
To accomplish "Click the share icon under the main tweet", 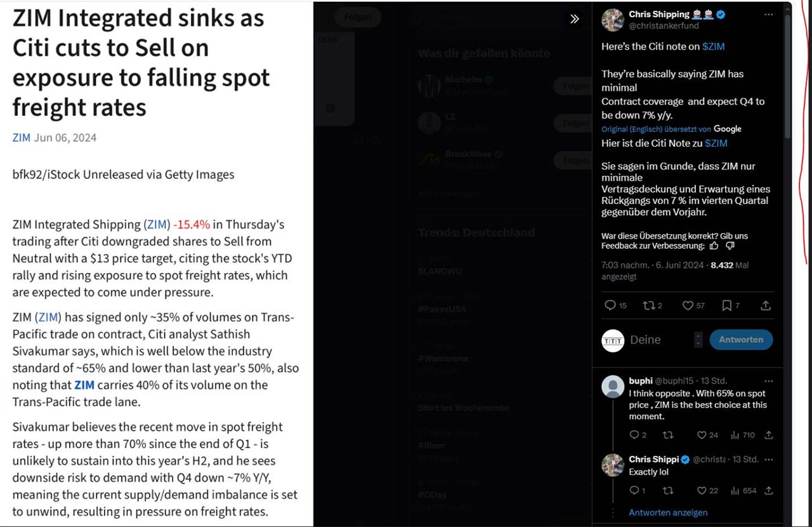I will tap(766, 305).
